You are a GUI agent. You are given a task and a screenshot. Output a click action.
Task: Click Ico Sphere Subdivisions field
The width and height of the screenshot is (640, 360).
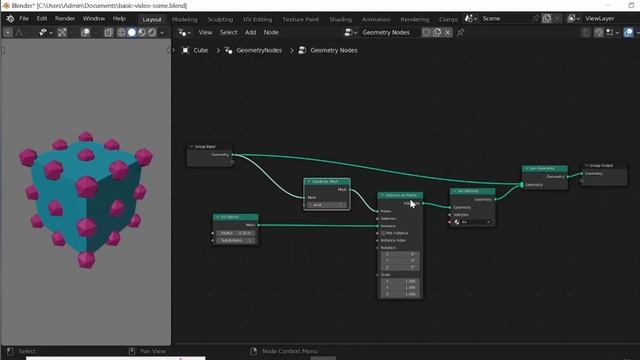pos(236,240)
